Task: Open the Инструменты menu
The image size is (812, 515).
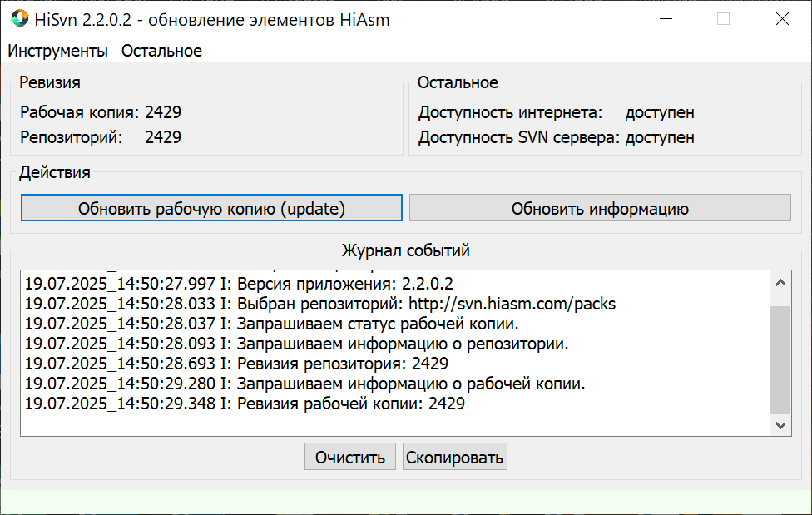Action: click(57, 51)
